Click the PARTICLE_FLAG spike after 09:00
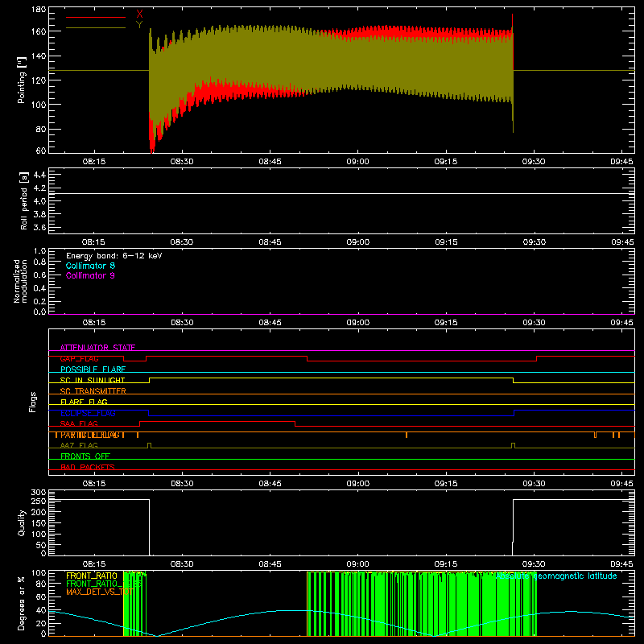Image resolution: width=644 pixels, height=644 pixels. [x=407, y=435]
